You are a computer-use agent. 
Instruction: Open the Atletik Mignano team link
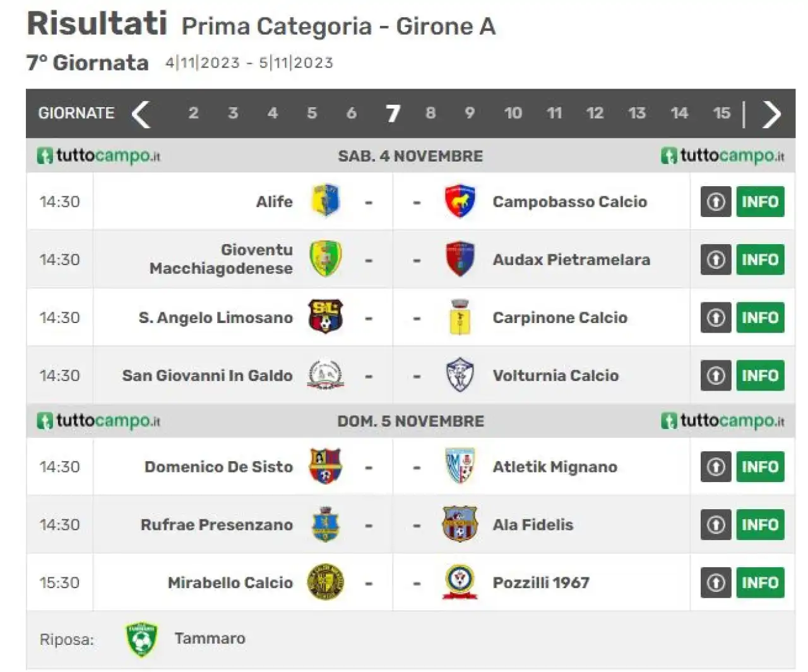[555, 467]
